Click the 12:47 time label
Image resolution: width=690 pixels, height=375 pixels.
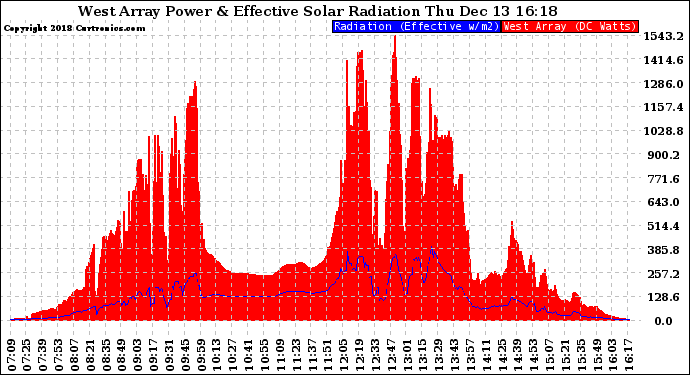point(390,355)
